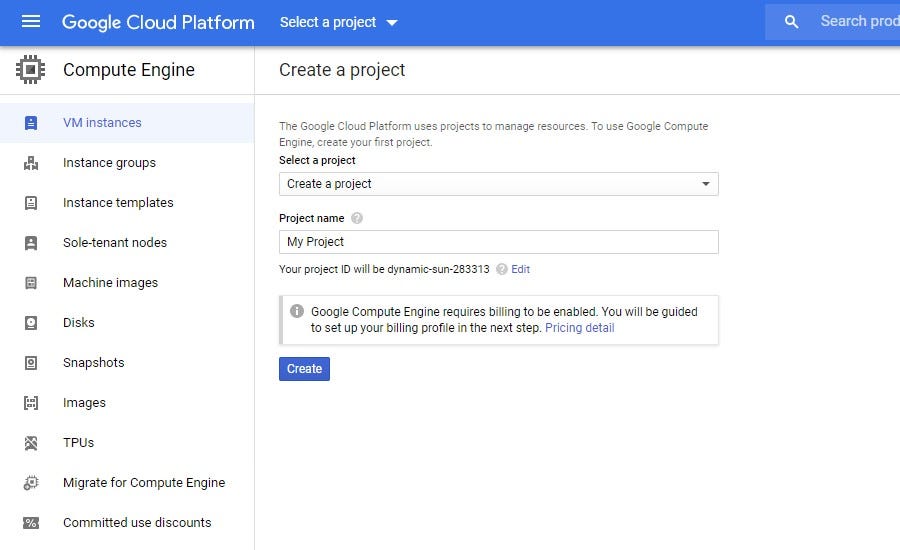Viewport: 900px width, 550px height.
Task: Click the 'Create a project' page heading
Action: pyautogui.click(x=342, y=70)
